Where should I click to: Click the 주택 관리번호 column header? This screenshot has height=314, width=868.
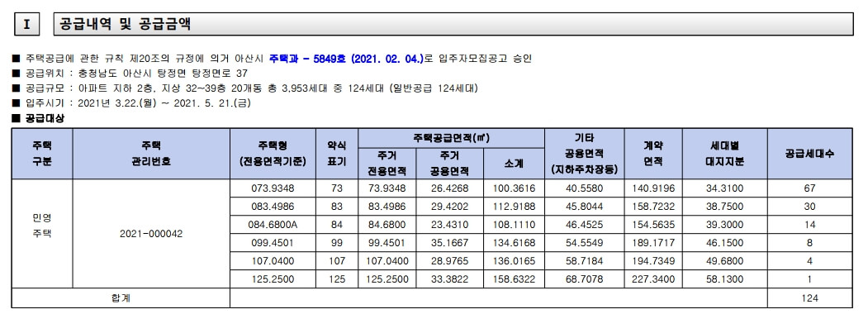tap(151, 154)
